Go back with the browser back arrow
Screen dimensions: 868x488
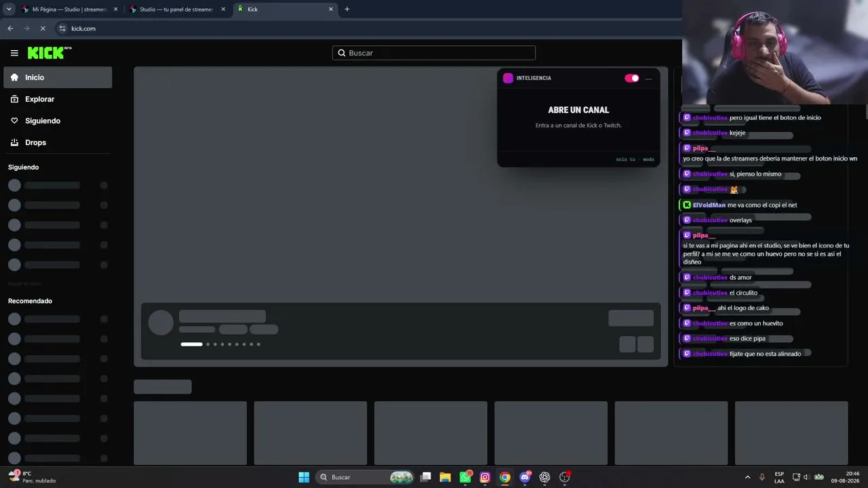pyautogui.click(x=10, y=28)
